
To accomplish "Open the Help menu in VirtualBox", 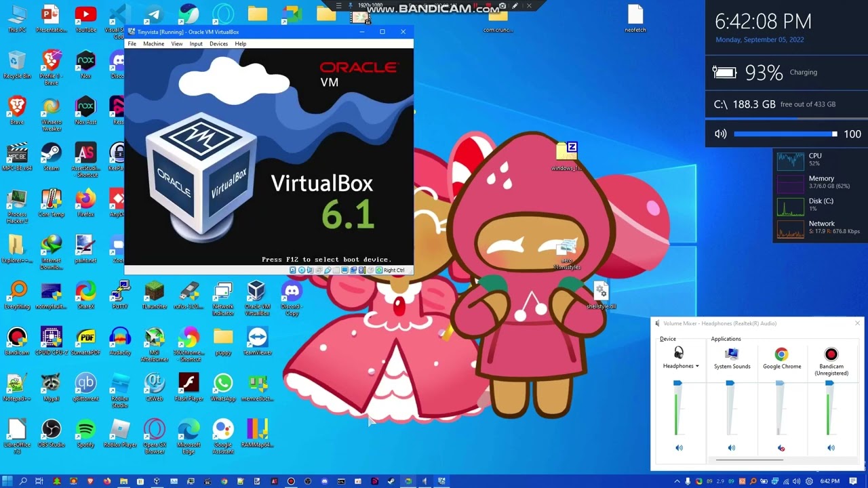I will (240, 43).
